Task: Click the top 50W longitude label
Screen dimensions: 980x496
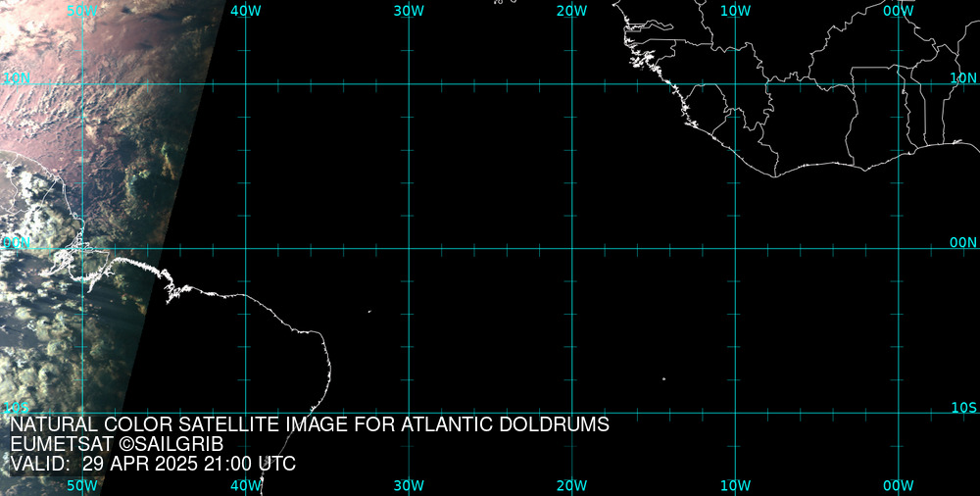Action: [82, 11]
